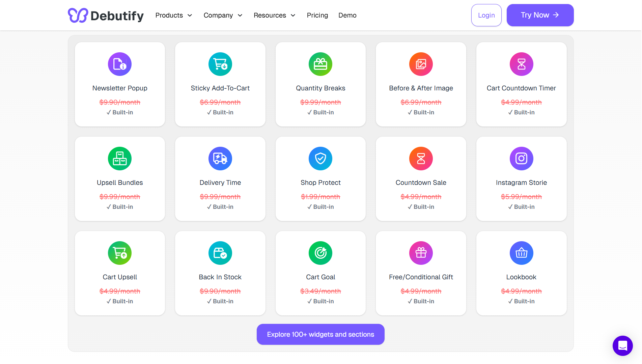Click the Back In Stock wallet icon

click(220, 253)
